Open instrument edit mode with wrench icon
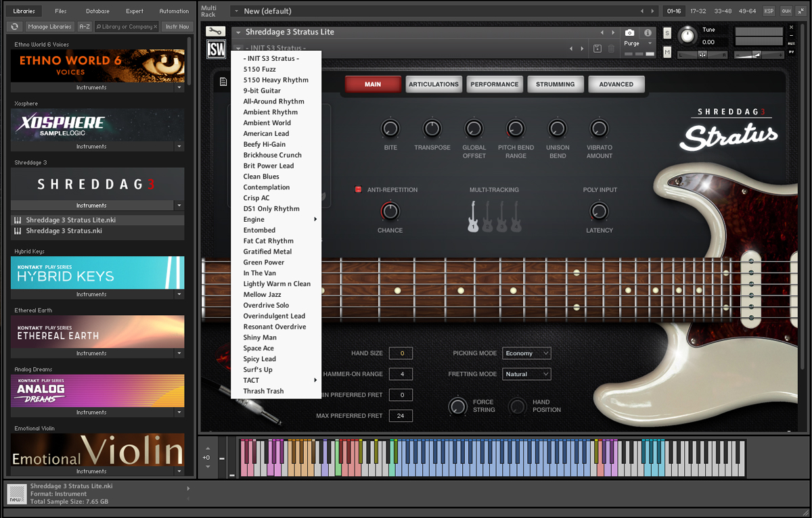The image size is (812, 518). click(x=215, y=32)
